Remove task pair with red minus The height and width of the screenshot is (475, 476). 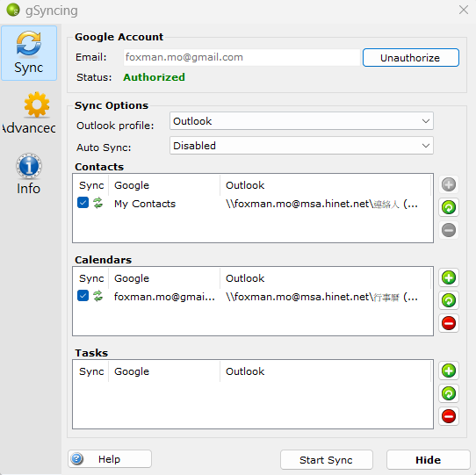point(449,416)
